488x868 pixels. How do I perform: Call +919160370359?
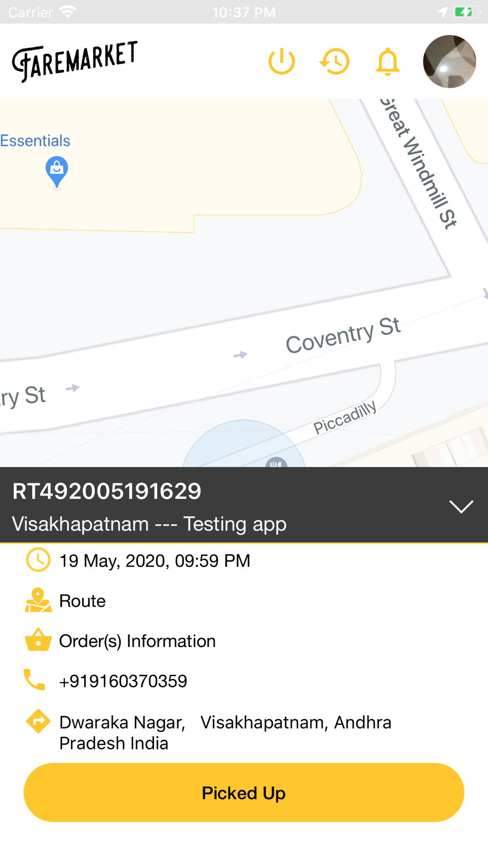click(x=123, y=681)
